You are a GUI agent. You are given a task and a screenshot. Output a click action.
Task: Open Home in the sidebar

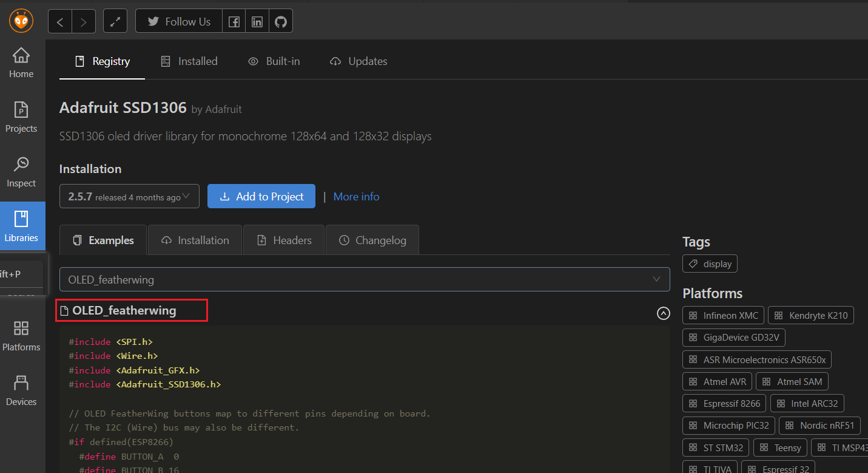pyautogui.click(x=21, y=63)
